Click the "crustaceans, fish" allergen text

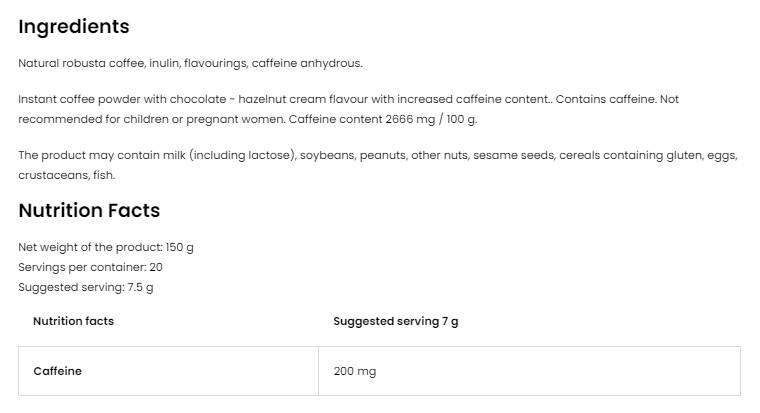[66, 175]
